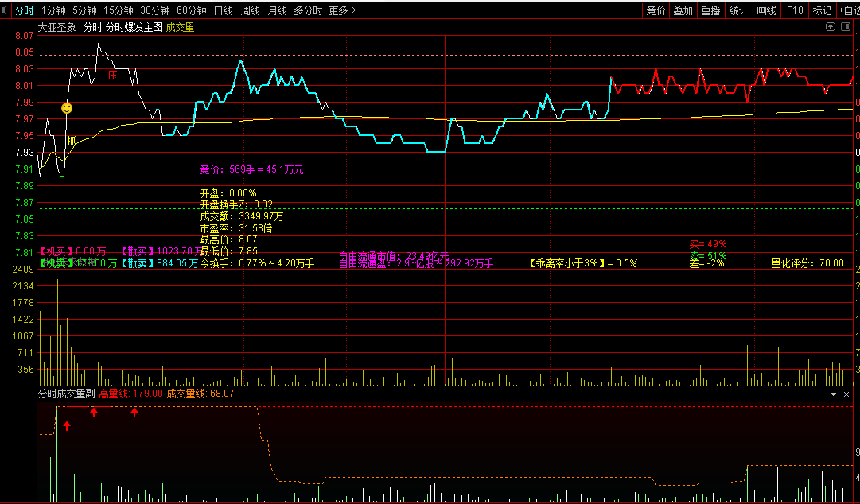Image resolution: width=860 pixels, height=504 pixels.
Task: Click the 分时成交量副 sub-indicator title
Action: (66, 394)
